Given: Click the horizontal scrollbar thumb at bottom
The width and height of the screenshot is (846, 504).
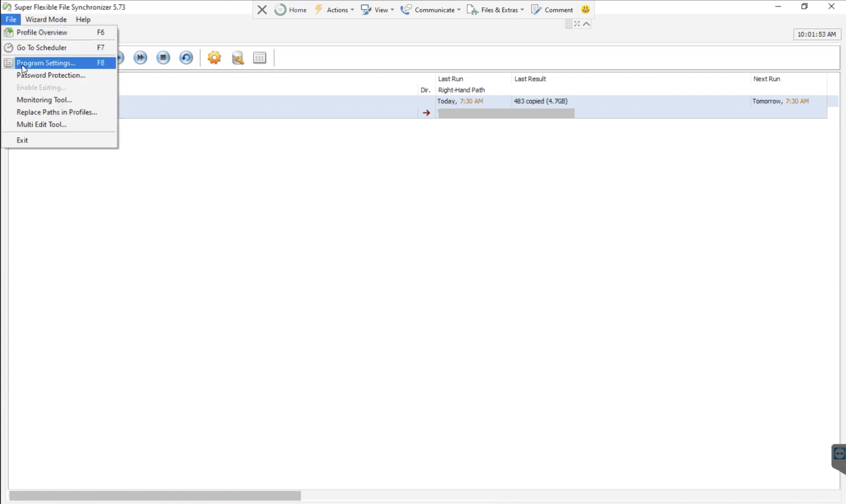Looking at the screenshot, I should click(x=155, y=496).
